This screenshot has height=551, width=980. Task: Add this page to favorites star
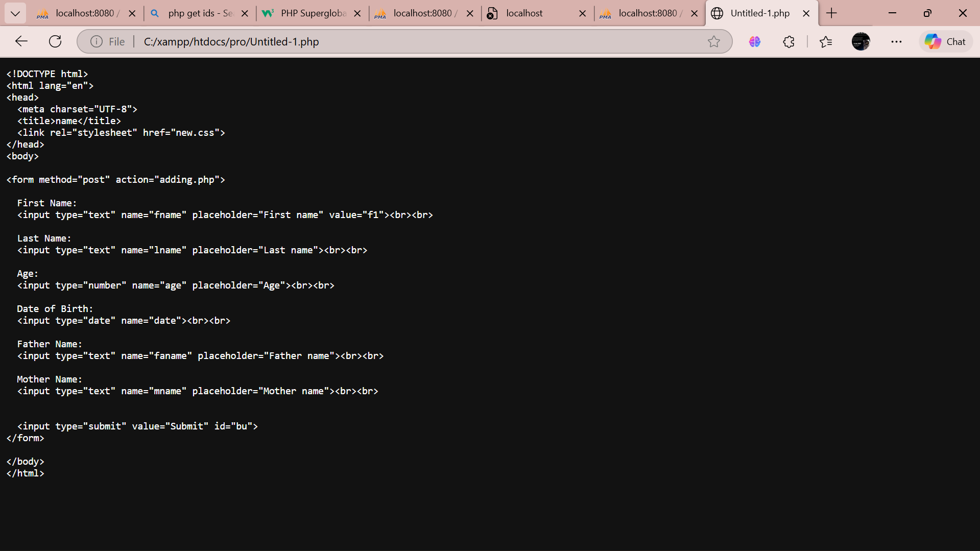point(713,41)
